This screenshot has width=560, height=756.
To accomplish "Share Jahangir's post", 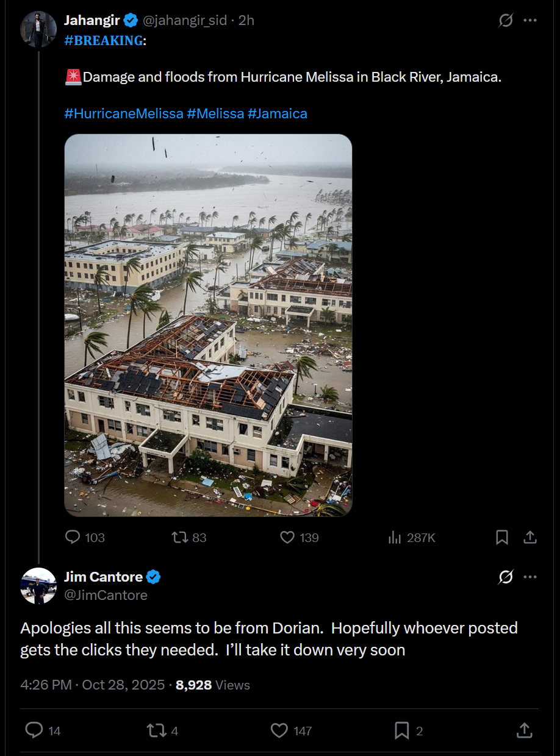I will (530, 537).
